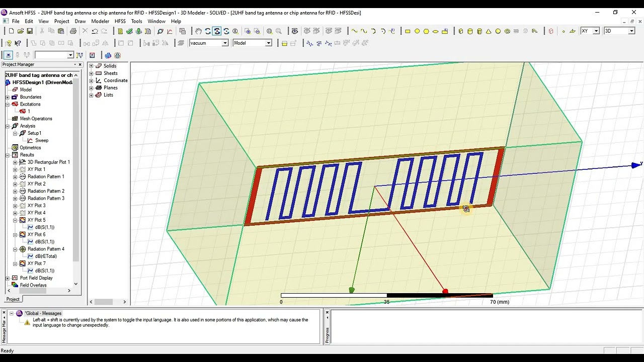Switch to the Project tab
The width and height of the screenshot is (644, 362).
click(x=13, y=299)
